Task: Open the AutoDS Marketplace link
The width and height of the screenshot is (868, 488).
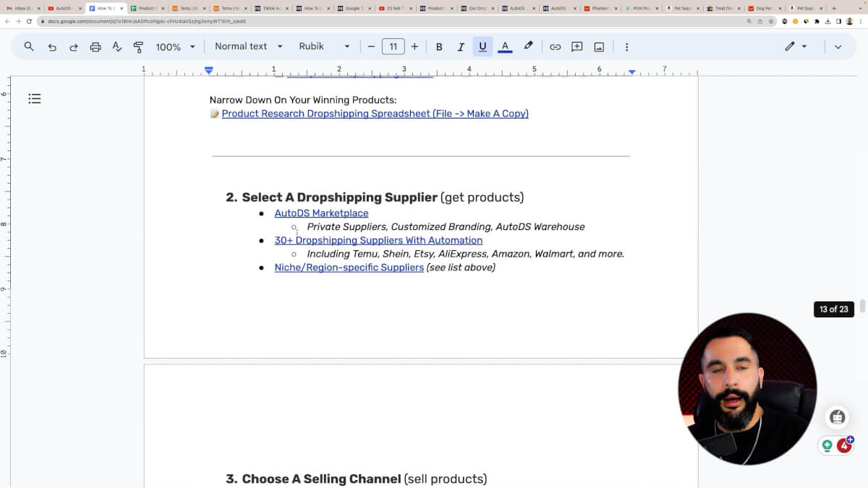Action: (321, 213)
